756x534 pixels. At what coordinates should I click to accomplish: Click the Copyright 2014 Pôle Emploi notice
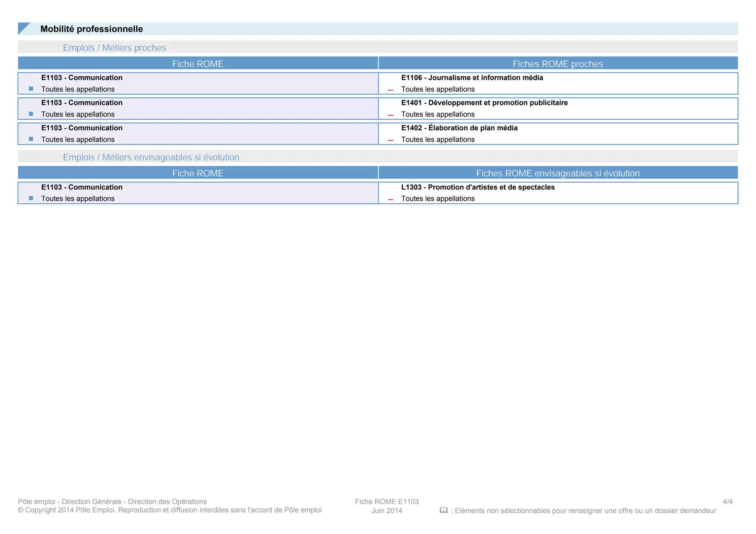[170, 510]
